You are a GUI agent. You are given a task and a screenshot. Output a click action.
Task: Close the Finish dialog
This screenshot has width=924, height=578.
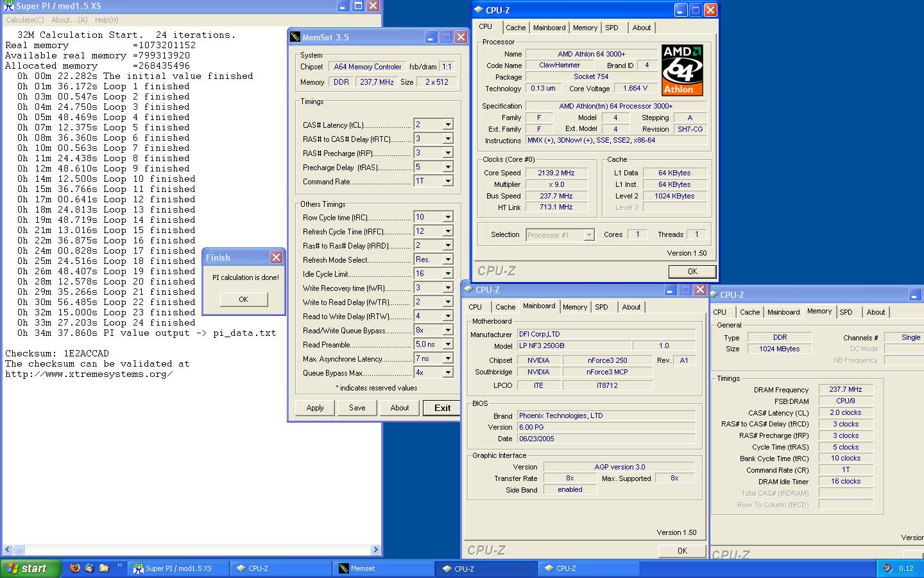tap(276, 258)
